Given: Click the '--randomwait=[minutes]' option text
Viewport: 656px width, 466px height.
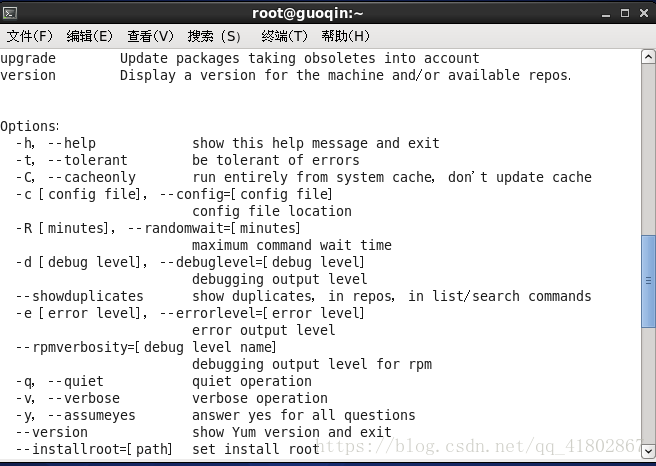Looking at the screenshot, I should [x=214, y=228].
